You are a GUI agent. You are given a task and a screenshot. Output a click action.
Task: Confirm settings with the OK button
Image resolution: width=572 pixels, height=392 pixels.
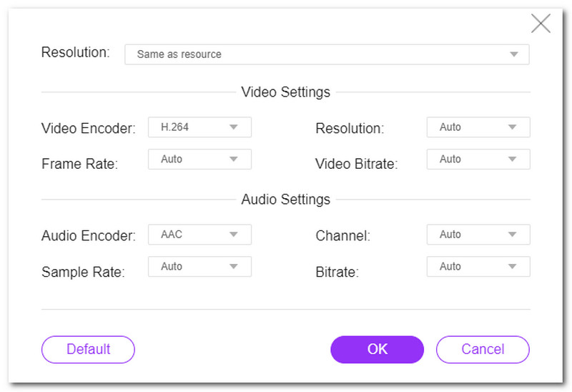(x=377, y=349)
